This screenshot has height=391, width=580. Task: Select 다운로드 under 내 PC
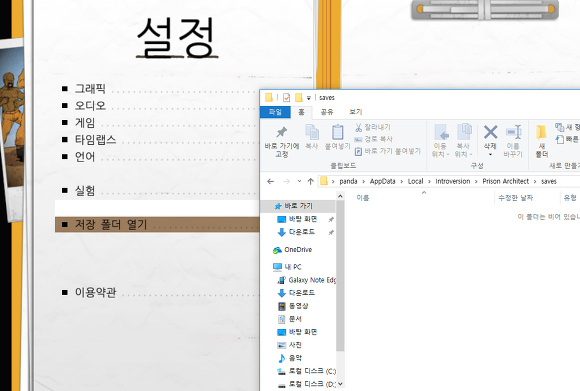coord(301,293)
